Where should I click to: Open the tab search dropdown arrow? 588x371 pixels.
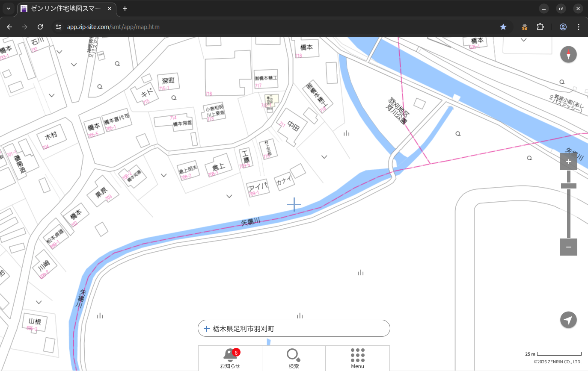point(8,9)
